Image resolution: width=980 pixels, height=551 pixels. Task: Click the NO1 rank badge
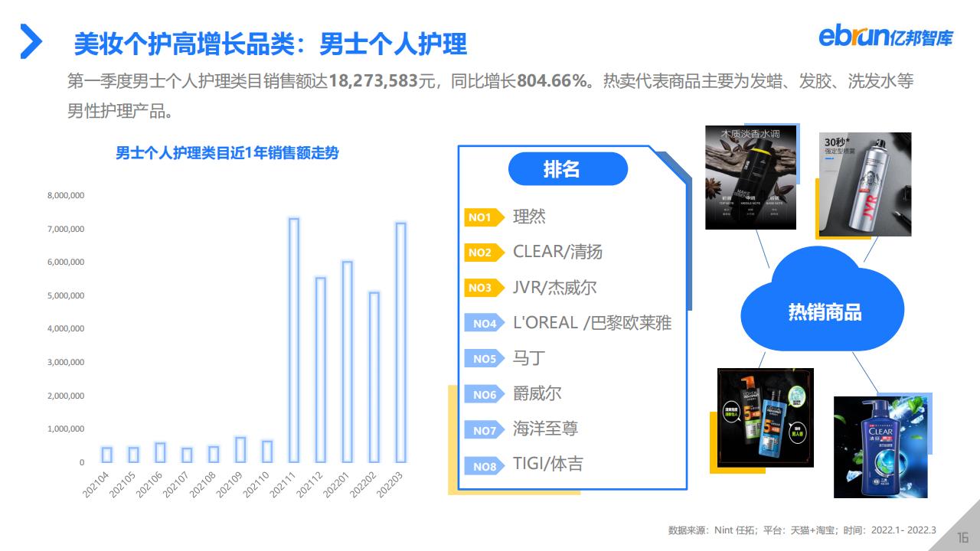(x=484, y=217)
